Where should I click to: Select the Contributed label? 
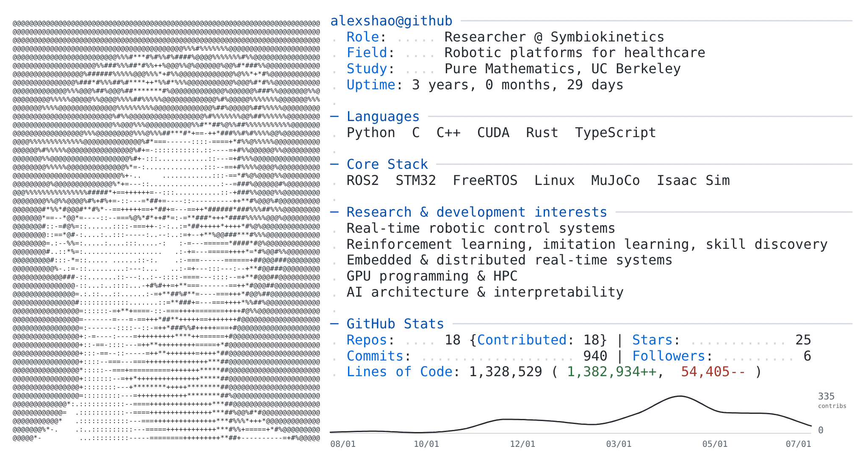click(x=522, y=340)
